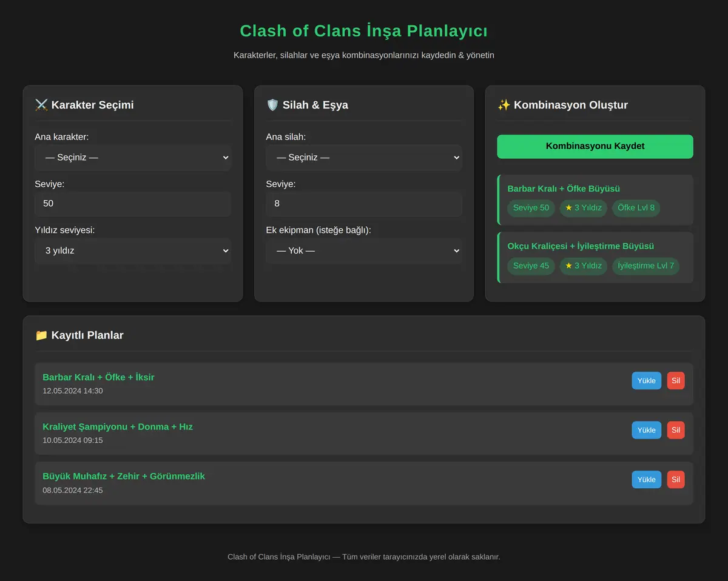Click the Seviye 45 tag

coord(531,266)
